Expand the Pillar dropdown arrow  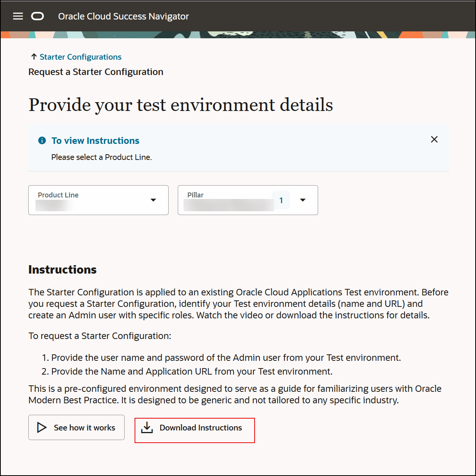303,200
